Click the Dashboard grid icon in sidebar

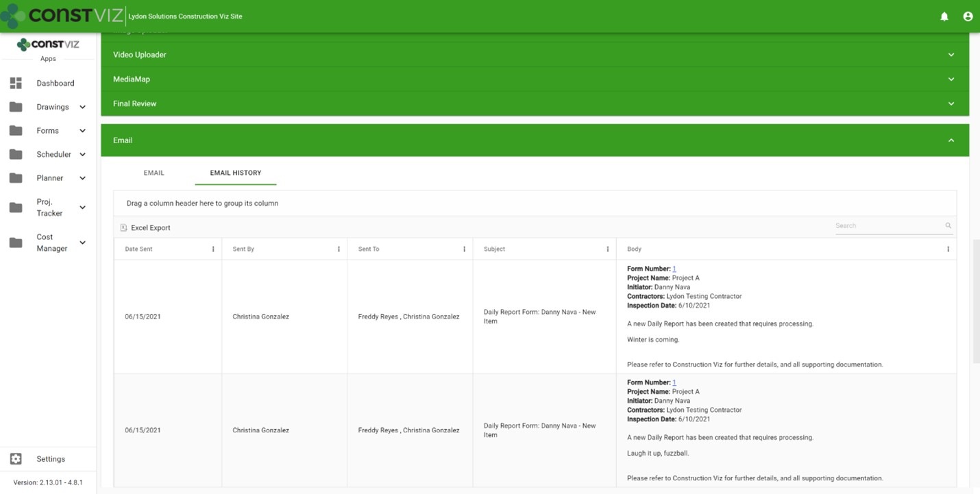(x=16, y=83)
